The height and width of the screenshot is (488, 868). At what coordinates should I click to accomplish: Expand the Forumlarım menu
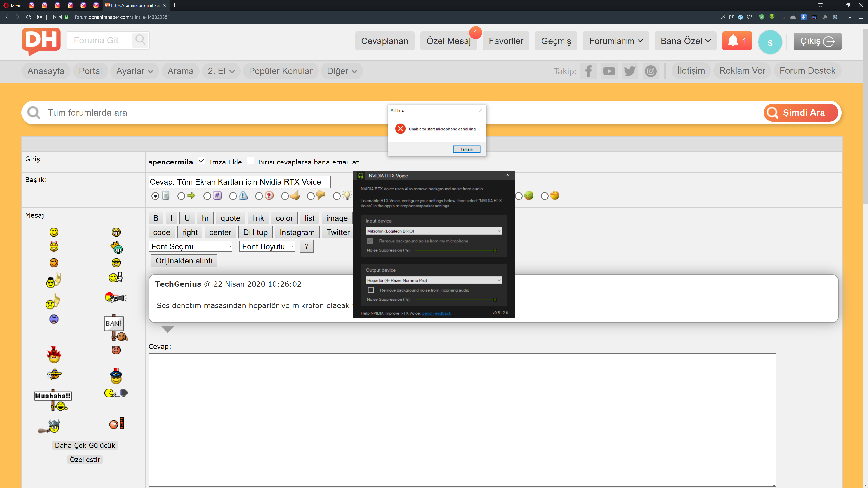(x=616, y=41)
